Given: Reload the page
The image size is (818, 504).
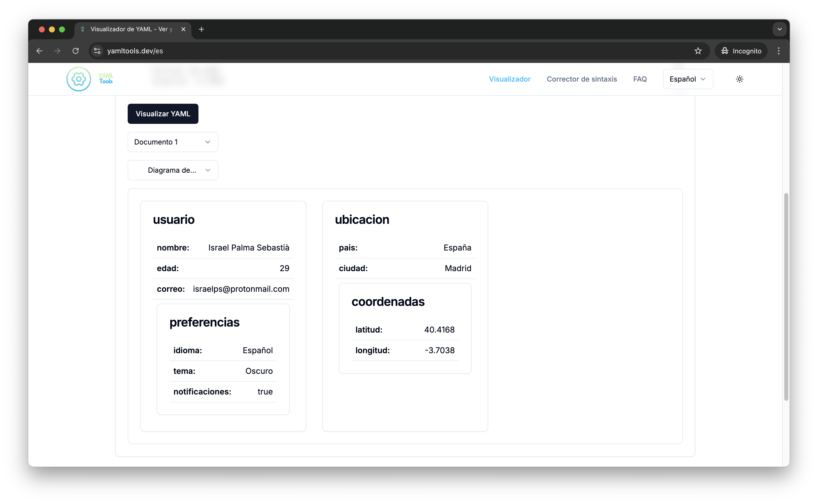Looking at the screenshot, I should 76,51.
